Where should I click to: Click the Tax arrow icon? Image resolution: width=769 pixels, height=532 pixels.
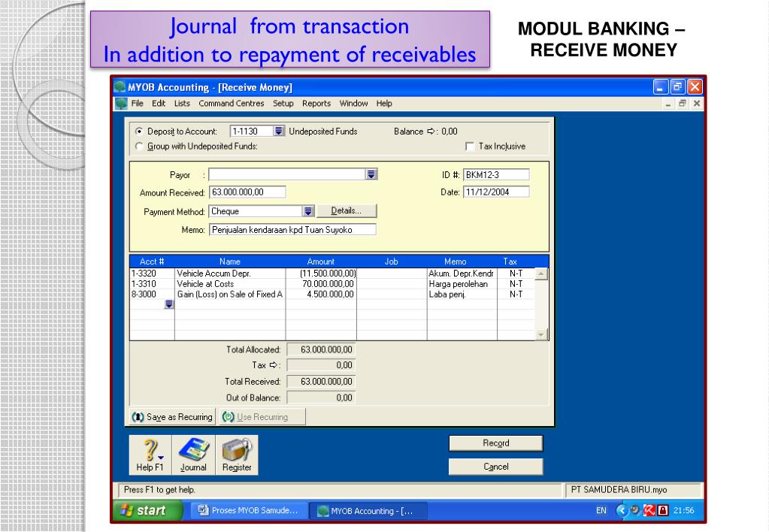[273, 364]
